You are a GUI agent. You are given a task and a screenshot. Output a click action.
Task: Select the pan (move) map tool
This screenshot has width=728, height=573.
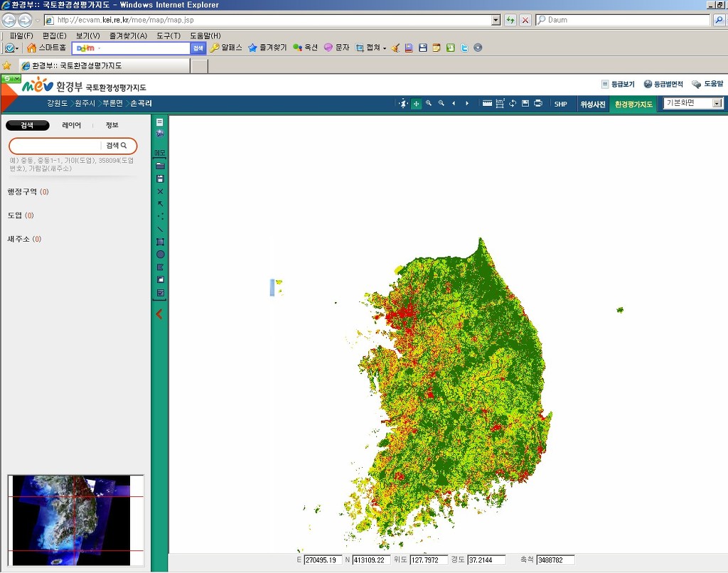[x=417, y=104]
